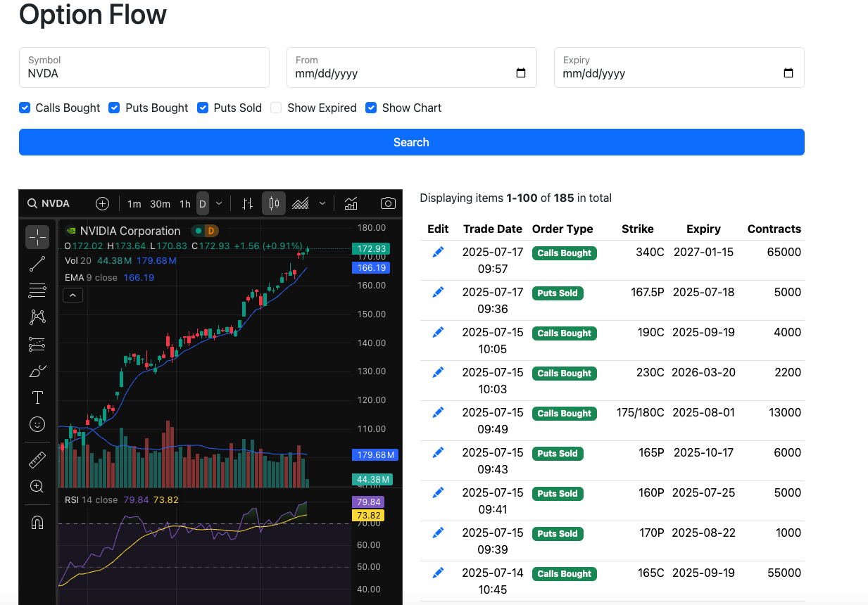Select the text annotation tool

(37, 397)
